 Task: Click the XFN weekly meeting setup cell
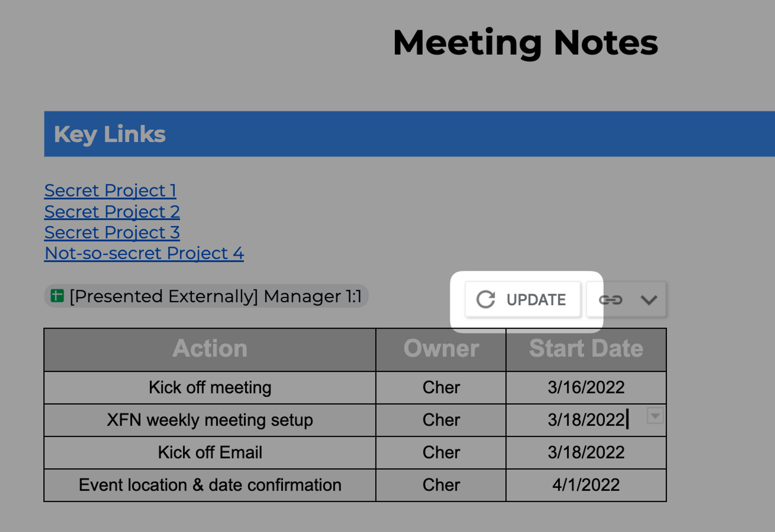click(210, 420)
